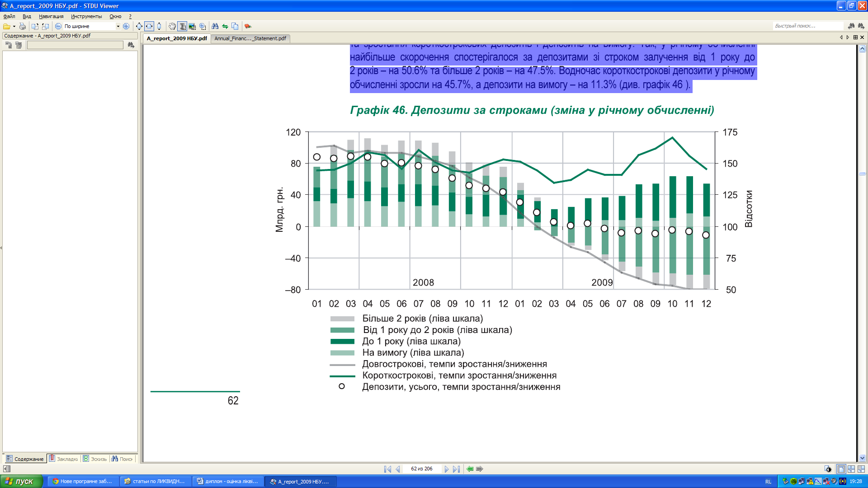
Task: Toggle sidebar panel visibility icon
Action: click(6, 469)
